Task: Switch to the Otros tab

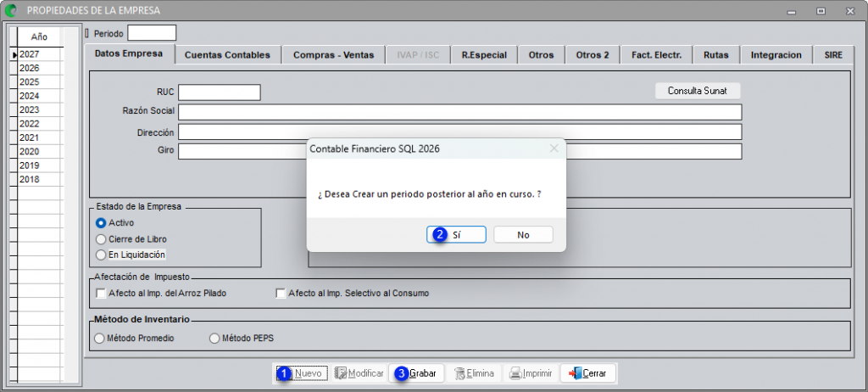Action: (x=542, y=55)
